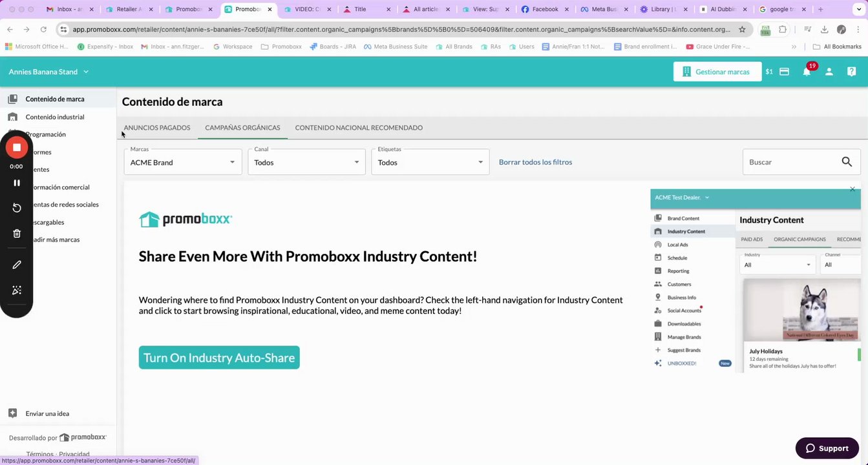This screenshot has width=868, height=465.
Task: Select the pen drawing tool in the recorder bar
Action: 17,265
